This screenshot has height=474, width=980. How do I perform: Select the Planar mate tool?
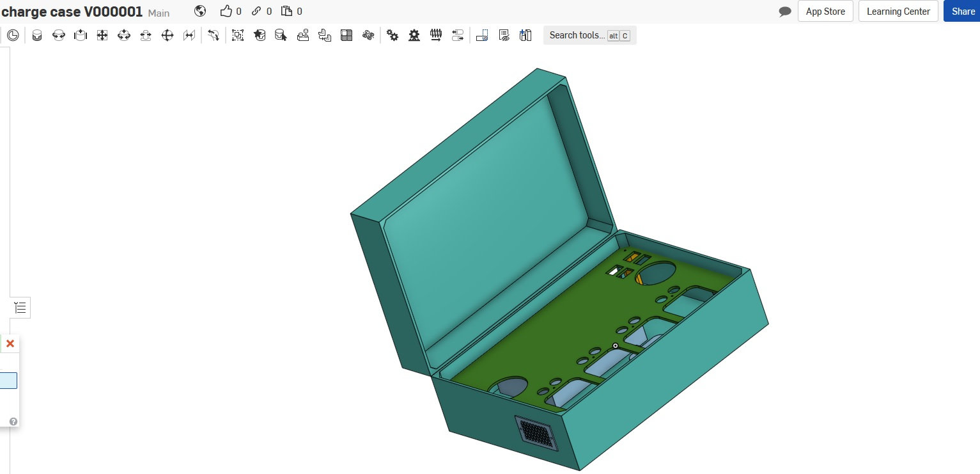pyautogui.click(x=102, y=36)
